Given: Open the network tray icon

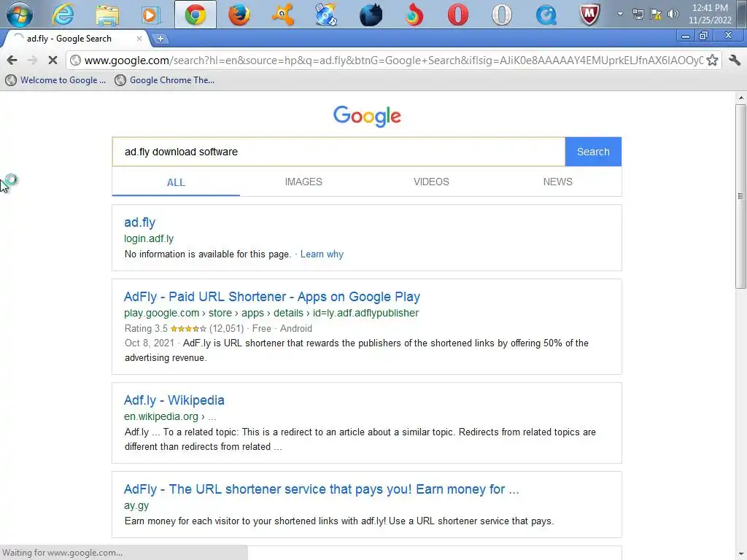Looking at the screenshot, I should pos(638,14).
